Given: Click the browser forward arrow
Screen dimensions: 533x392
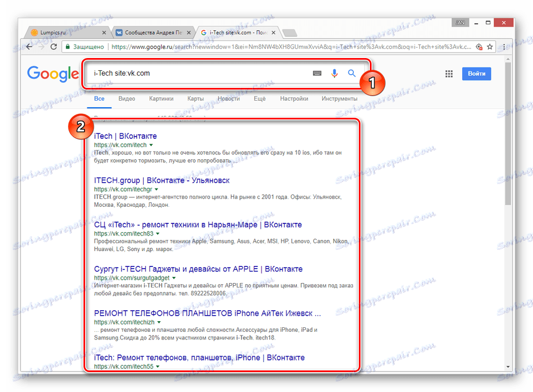Looking at the screenshot, I should click(41, 46).
